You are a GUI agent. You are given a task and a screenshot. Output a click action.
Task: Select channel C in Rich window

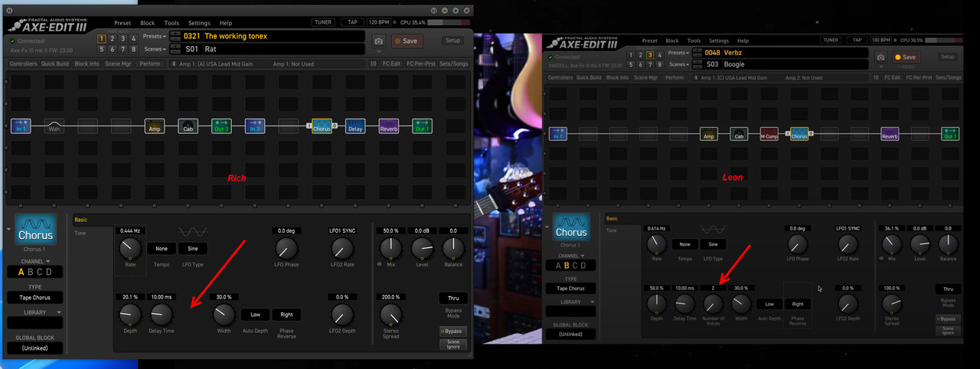tap(40, 272)
